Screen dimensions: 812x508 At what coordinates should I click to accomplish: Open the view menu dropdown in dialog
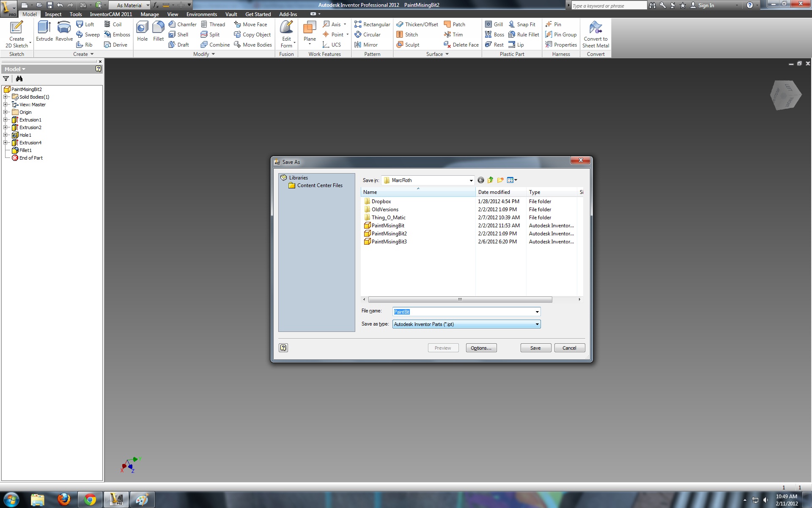512,180
